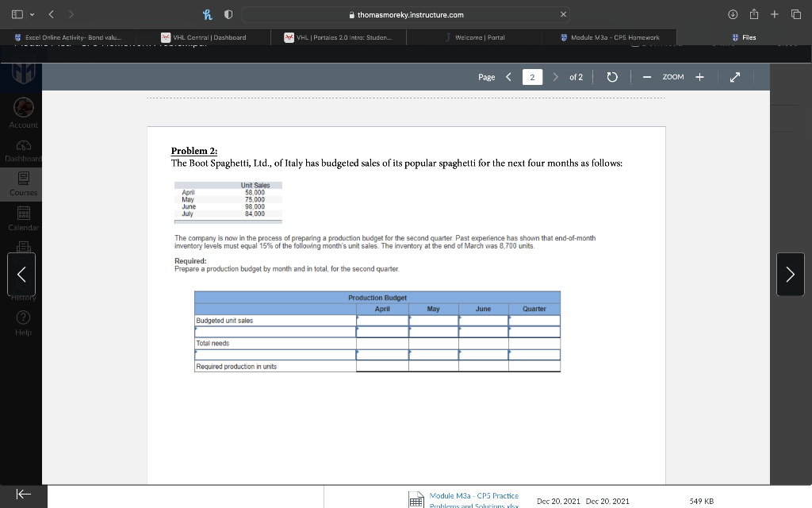Open a new browser tab with plus icon
Viewport: 812px width, 508px height.
point(774,13)
